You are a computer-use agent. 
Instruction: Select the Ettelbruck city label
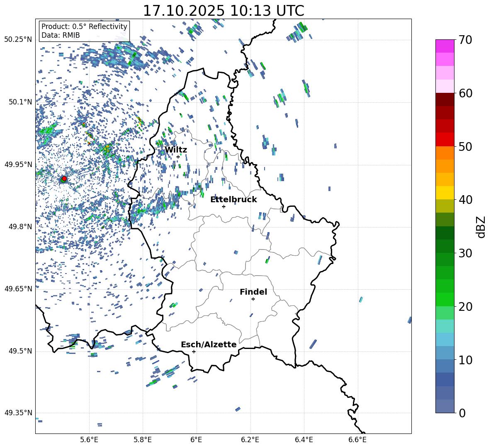233,200
